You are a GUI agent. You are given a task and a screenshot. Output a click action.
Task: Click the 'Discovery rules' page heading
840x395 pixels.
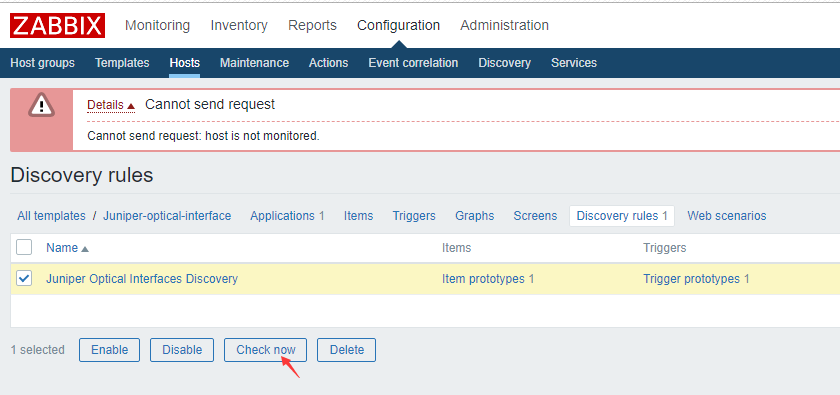[x=82, y=175]
